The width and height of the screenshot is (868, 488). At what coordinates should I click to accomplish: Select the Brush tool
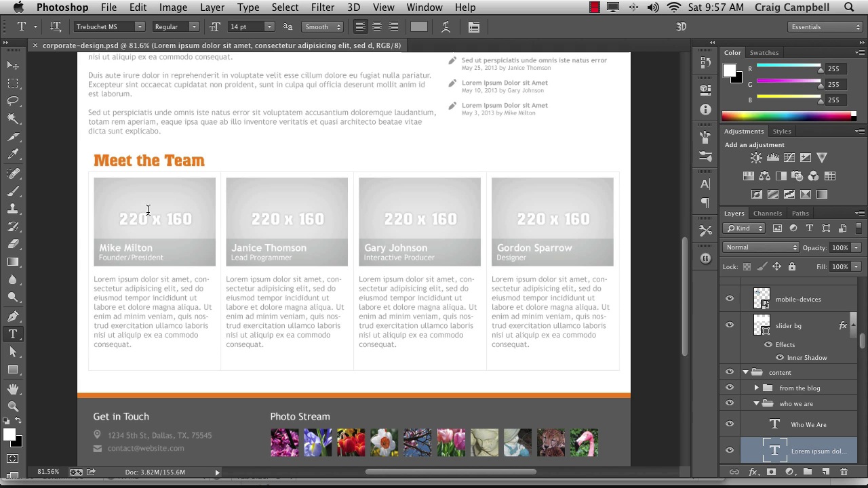tap(13, 191)
